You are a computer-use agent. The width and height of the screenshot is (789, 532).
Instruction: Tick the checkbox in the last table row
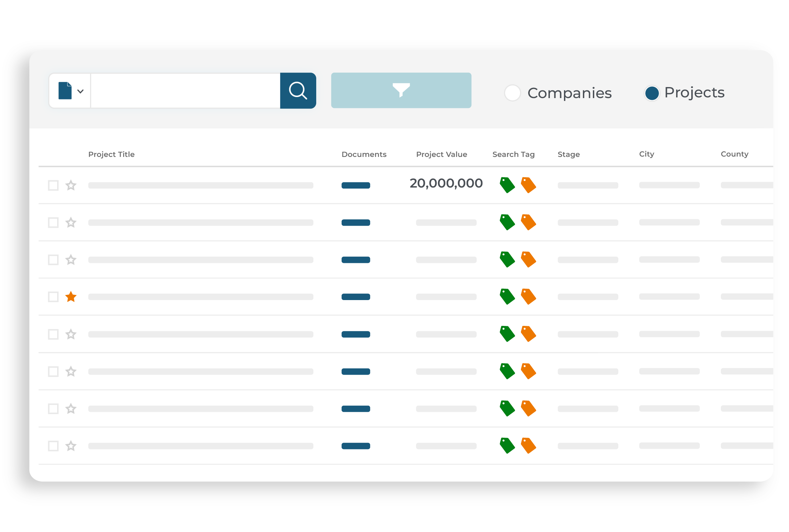point(53,446)
